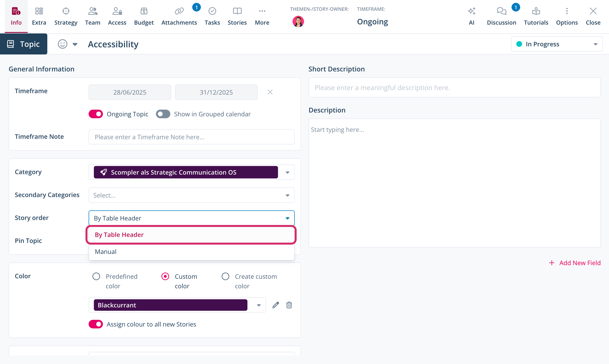This screenshot has width=609, height=364.
Task: Toggle Assign colour to all new Stories
Action: pos(96,324)
